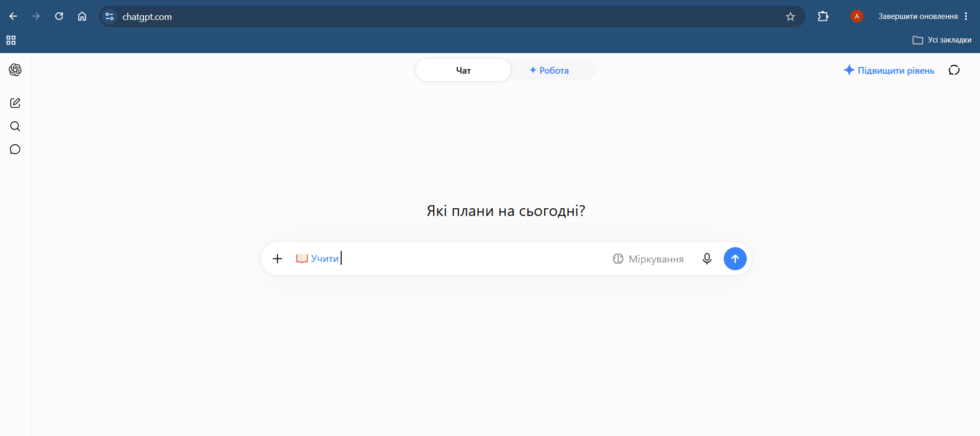Click the Завершити оновлення button

click(918, 16)
